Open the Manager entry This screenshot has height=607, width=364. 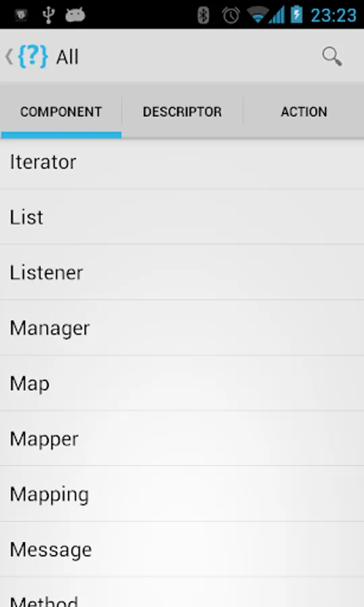[x=182, y=328]
